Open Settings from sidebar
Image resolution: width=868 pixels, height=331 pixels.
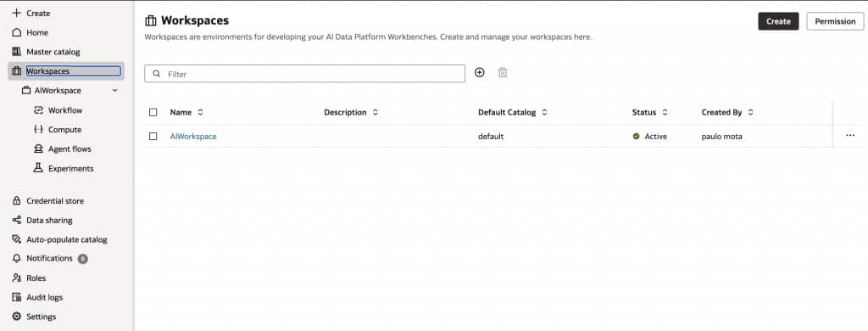click(41, 317)
